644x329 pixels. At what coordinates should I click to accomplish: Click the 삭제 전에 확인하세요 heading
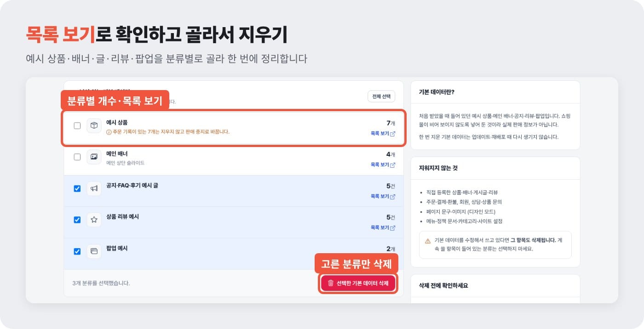point(443,285)
